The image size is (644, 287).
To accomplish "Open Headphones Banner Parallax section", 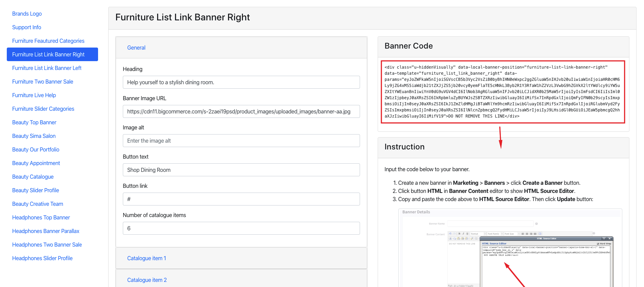I will click(x=46, y=231).
